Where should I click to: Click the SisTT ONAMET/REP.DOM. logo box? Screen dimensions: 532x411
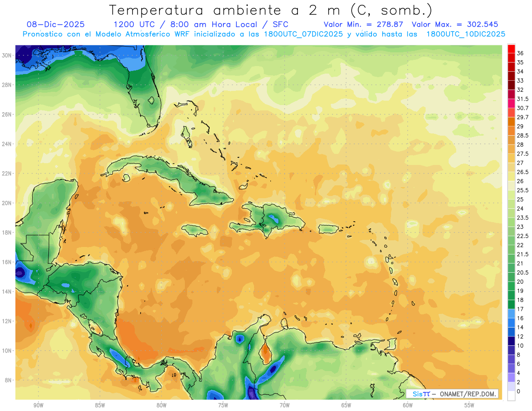point(452,394)
